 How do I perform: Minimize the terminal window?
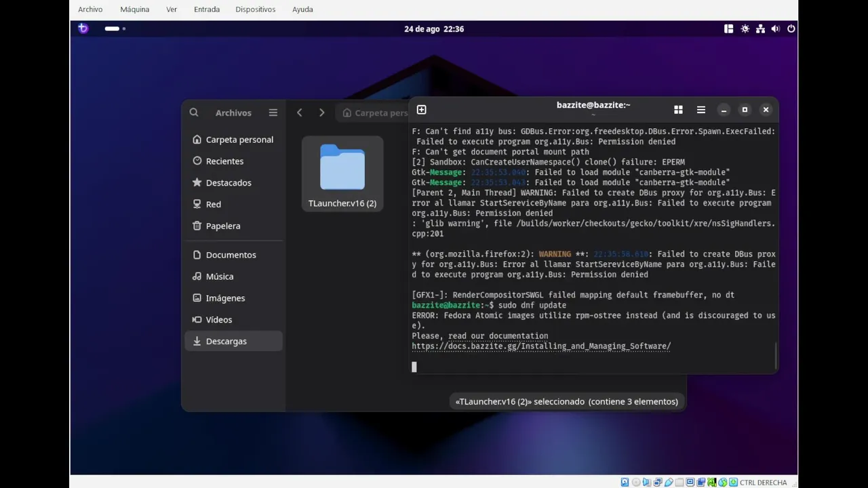pyautogui.click(x=724, y=110)
